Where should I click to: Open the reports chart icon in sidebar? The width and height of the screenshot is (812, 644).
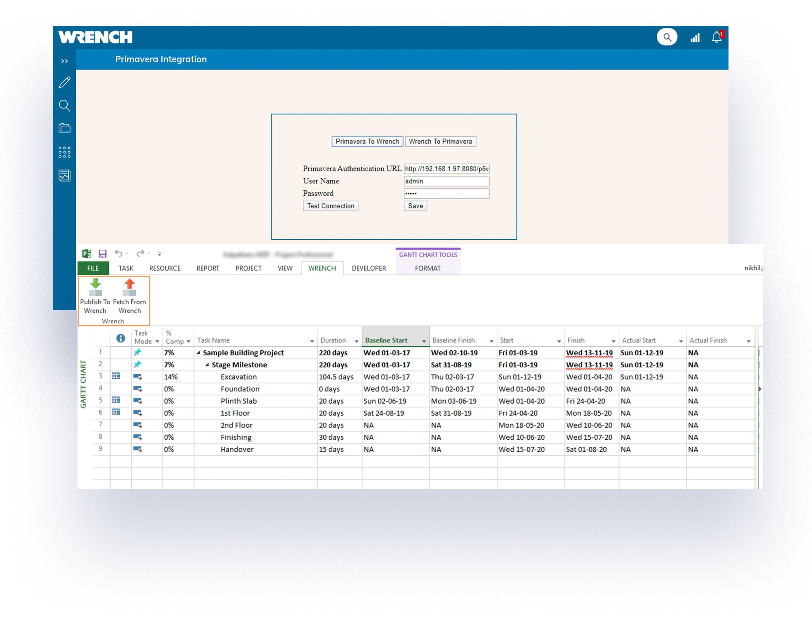tap(64, 175)
